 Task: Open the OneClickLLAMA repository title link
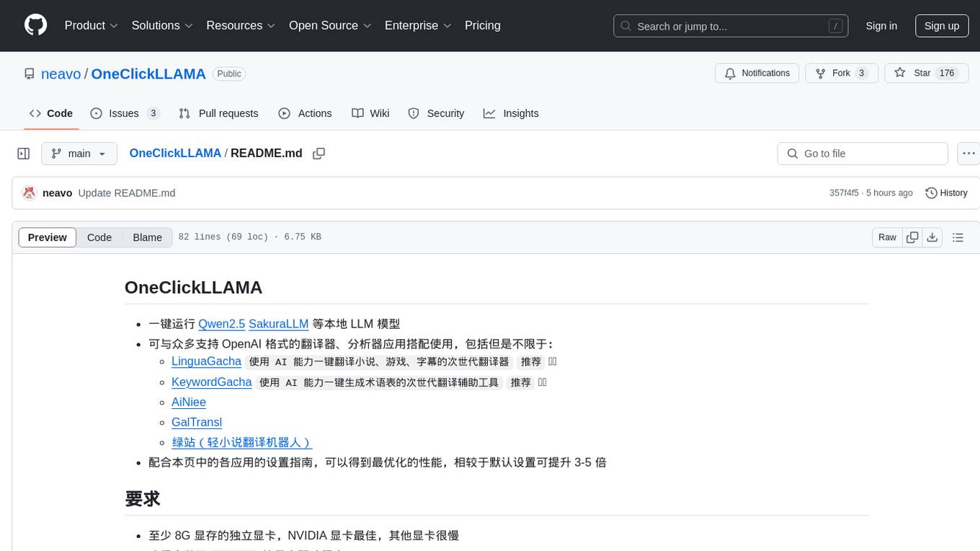pyautogui.click(x=148, y=74)
